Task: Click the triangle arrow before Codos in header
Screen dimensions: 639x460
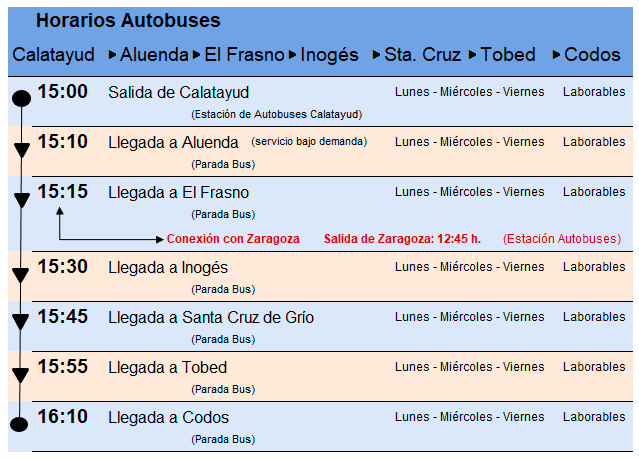Action: (557, 55)
